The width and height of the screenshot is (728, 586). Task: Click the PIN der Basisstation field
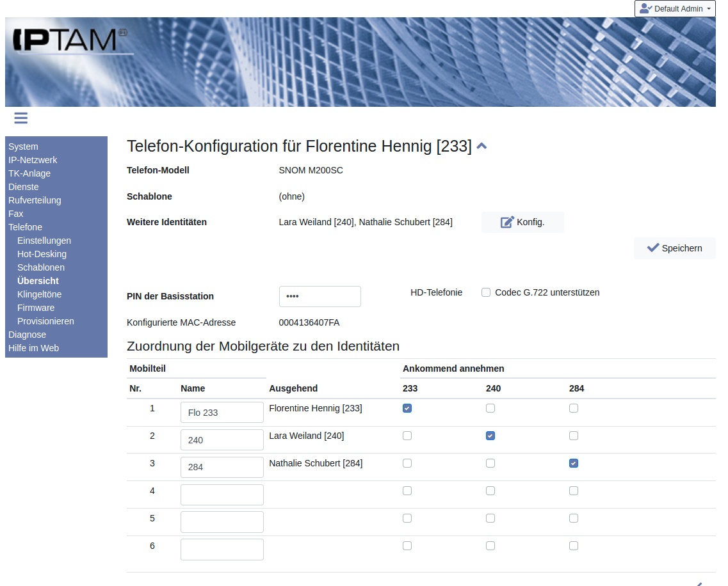point(320,296)
